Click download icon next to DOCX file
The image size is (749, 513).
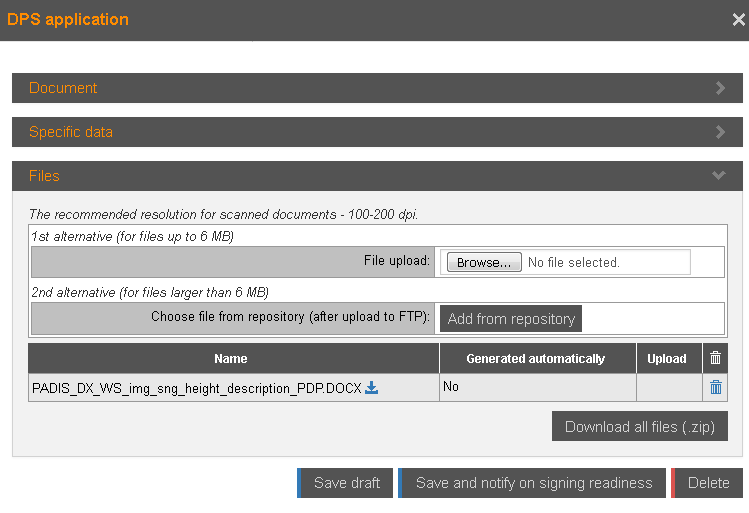coord(371,388)
